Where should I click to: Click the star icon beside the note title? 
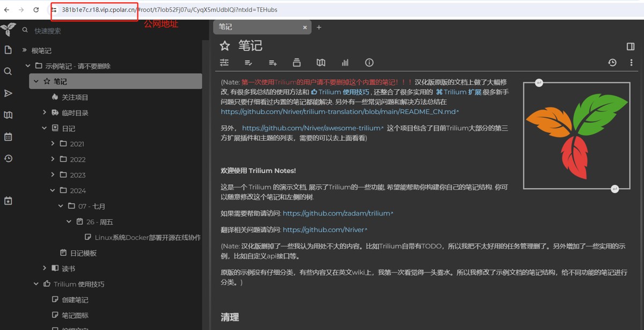(225, 46)
